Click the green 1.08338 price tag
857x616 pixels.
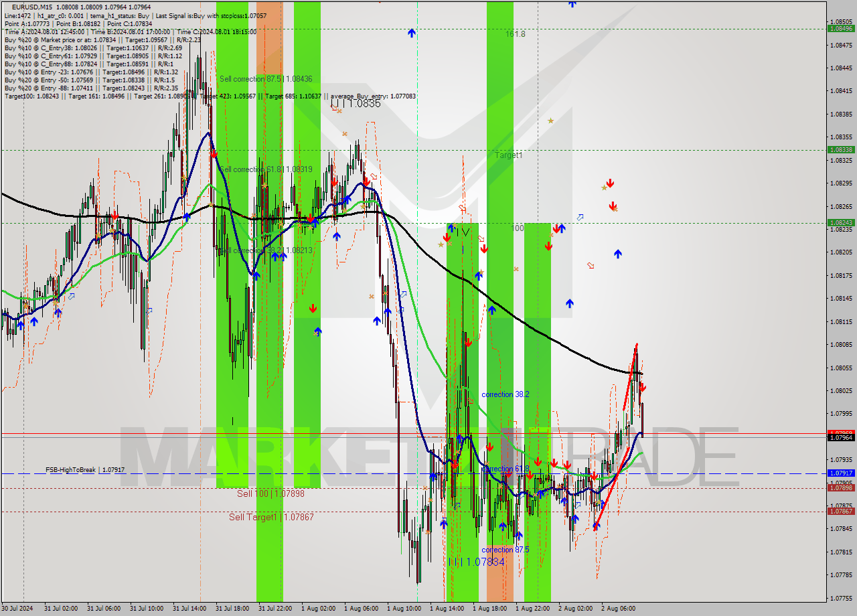click(841, 150)
